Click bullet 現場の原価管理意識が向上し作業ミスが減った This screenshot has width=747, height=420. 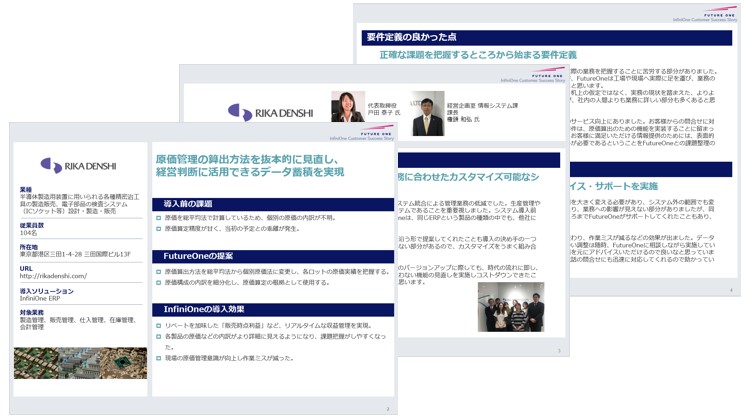coord(229,358)
